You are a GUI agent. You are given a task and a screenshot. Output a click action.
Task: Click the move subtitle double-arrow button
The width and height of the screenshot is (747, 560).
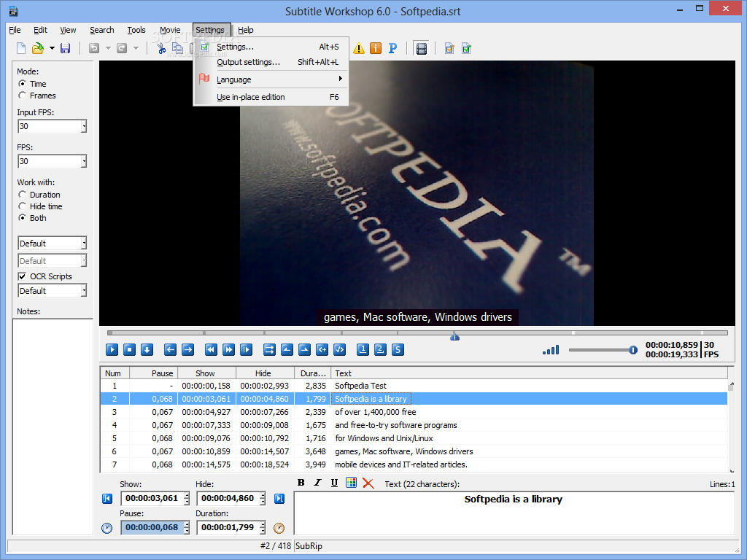pyautogui.click(x=269, y=349)
